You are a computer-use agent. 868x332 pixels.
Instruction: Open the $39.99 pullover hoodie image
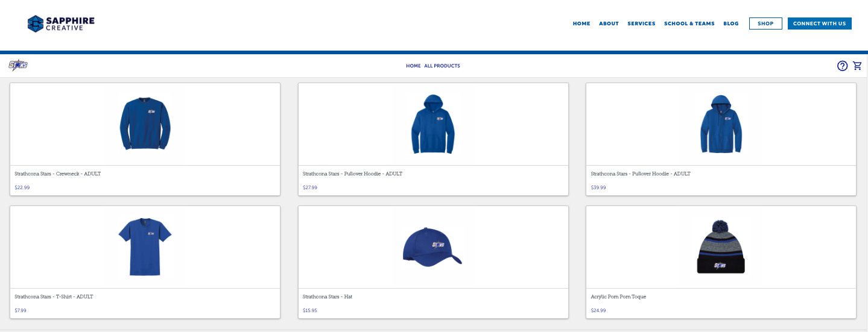click(721, 124)
